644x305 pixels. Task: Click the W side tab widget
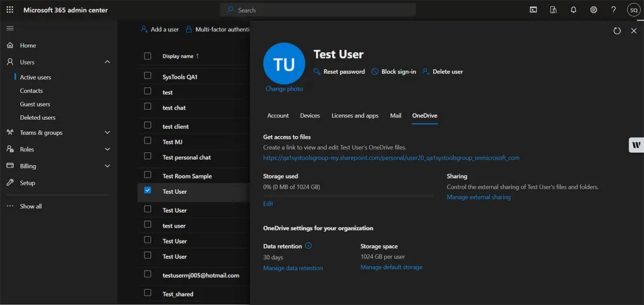[x=636, y=145]
